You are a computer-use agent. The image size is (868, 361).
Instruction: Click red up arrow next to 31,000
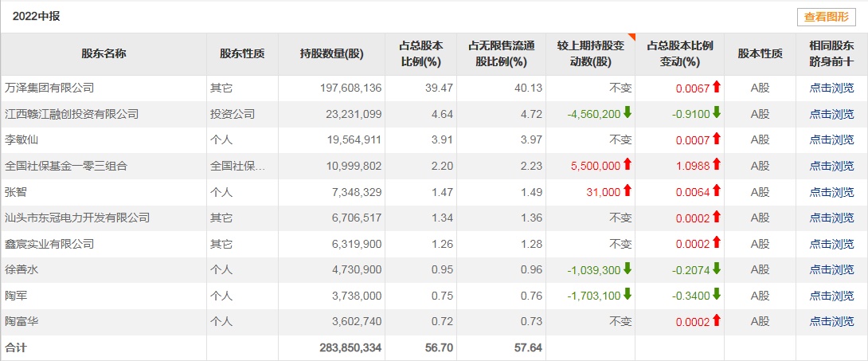tap(628, 191)
